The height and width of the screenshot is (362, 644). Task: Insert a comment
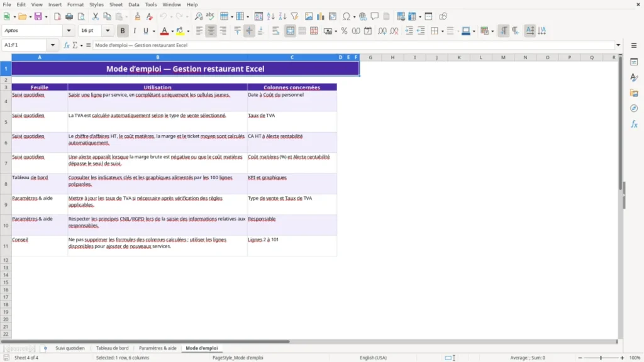click(375, 16)
